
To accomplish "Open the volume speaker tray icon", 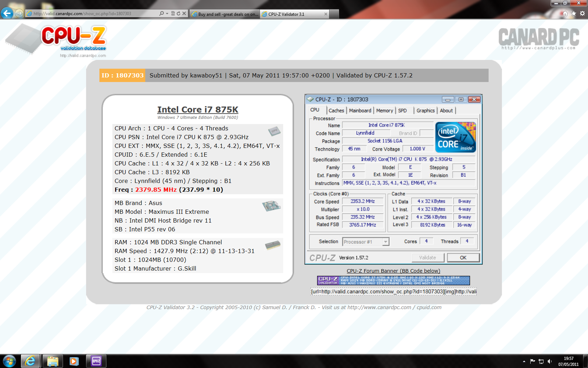I will 549,361.
